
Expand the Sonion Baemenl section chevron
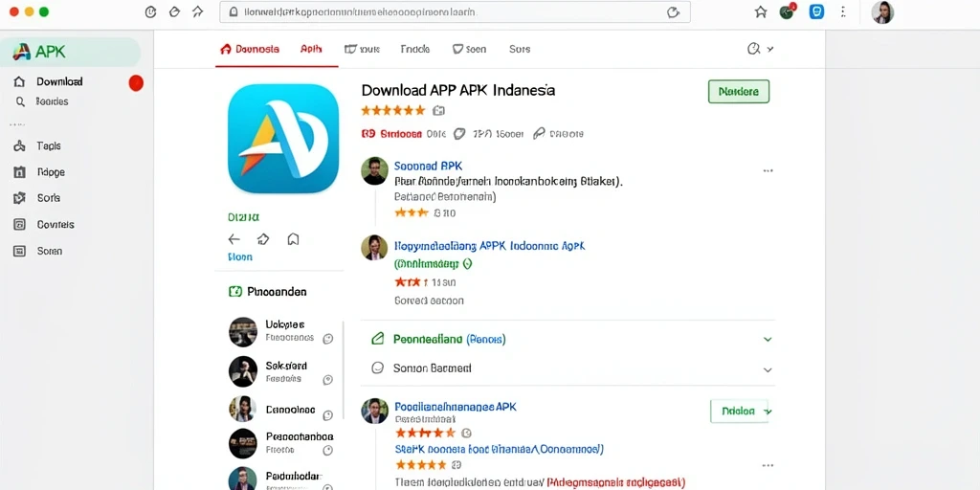(x=768, y=369)
